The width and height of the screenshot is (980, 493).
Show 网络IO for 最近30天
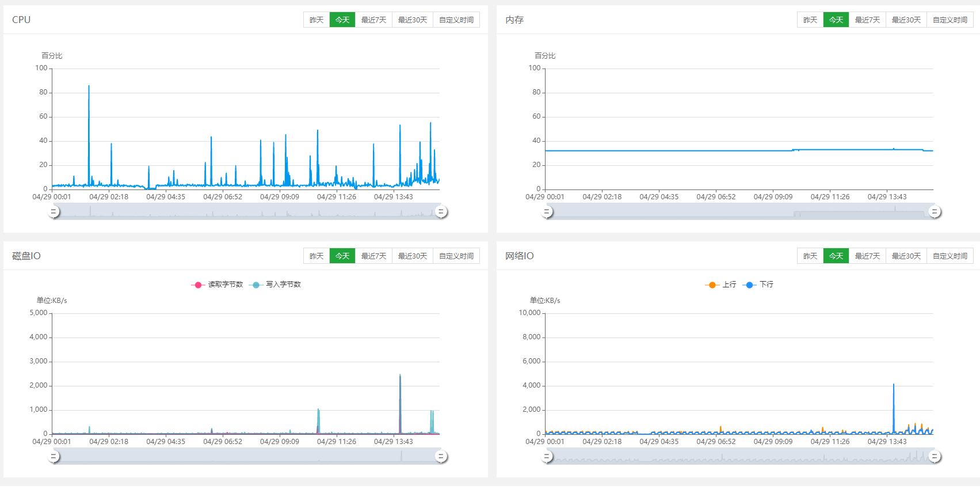[906, 256]
